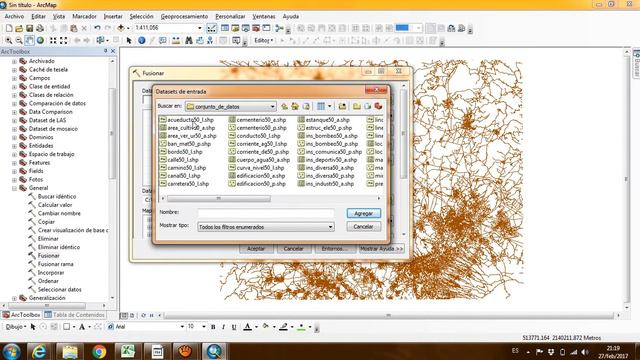Click the line color pencil swatch
Screen dimensions: 640x360
(284, 327)
